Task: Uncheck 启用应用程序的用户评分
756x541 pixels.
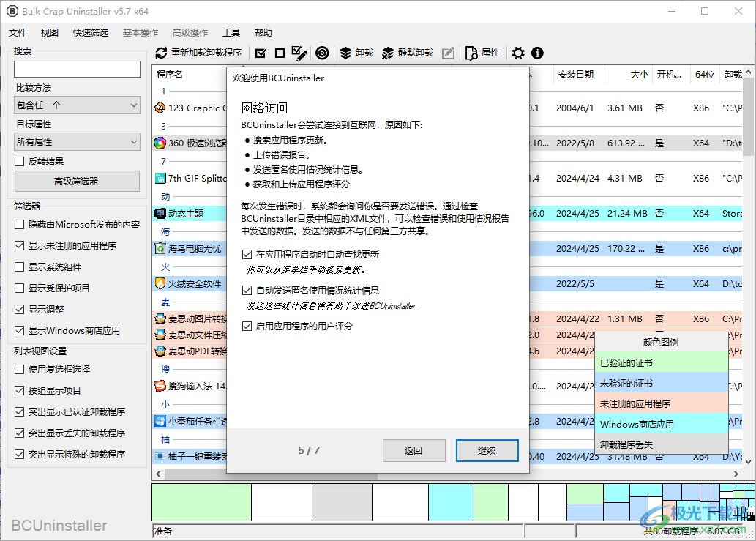Action: pos(247,327)
